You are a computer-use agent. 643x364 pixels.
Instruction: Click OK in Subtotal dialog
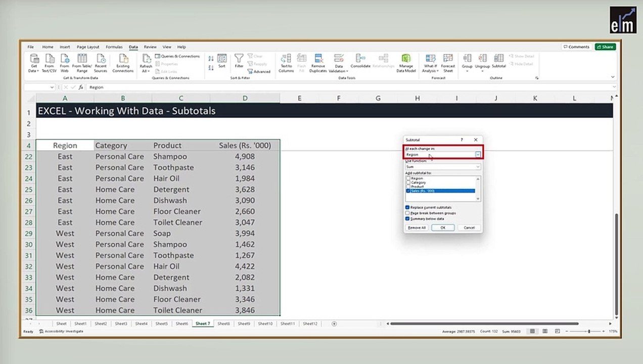click(x=443, y=227)
